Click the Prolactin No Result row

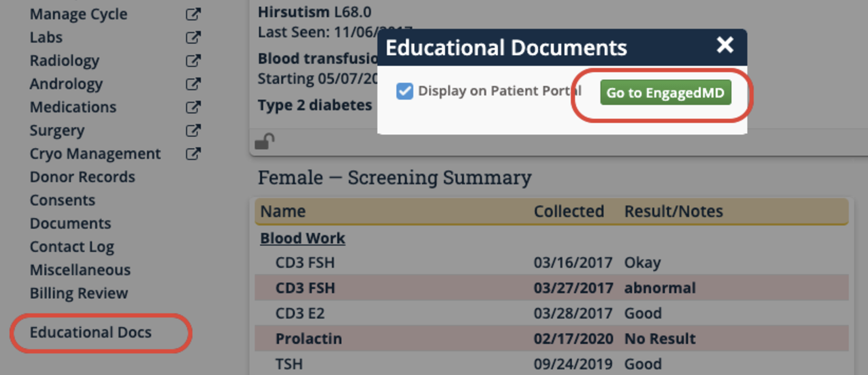point(551,339)
